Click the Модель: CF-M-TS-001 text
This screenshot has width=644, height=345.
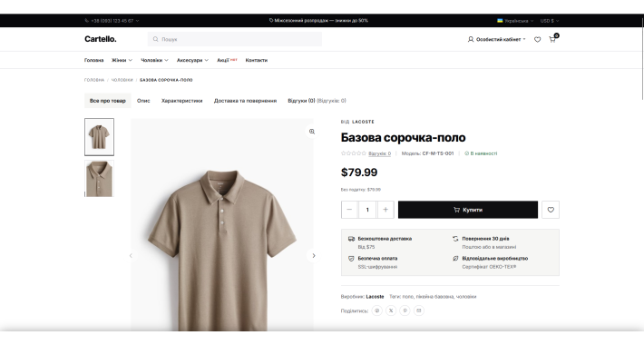[x=427, y=153]
